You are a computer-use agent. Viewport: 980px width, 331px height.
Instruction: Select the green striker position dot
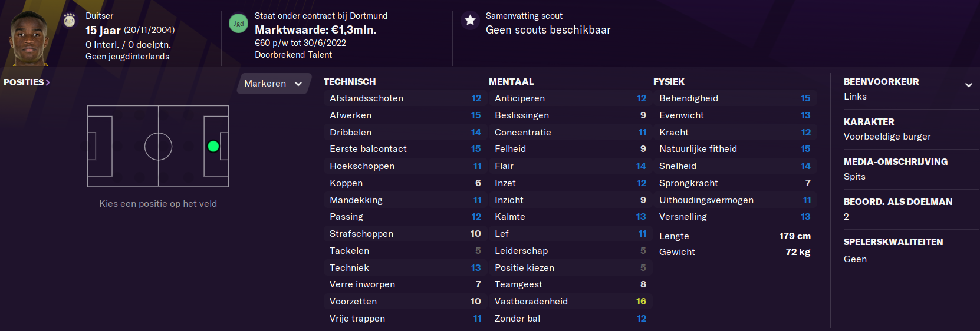pos(213,146)
